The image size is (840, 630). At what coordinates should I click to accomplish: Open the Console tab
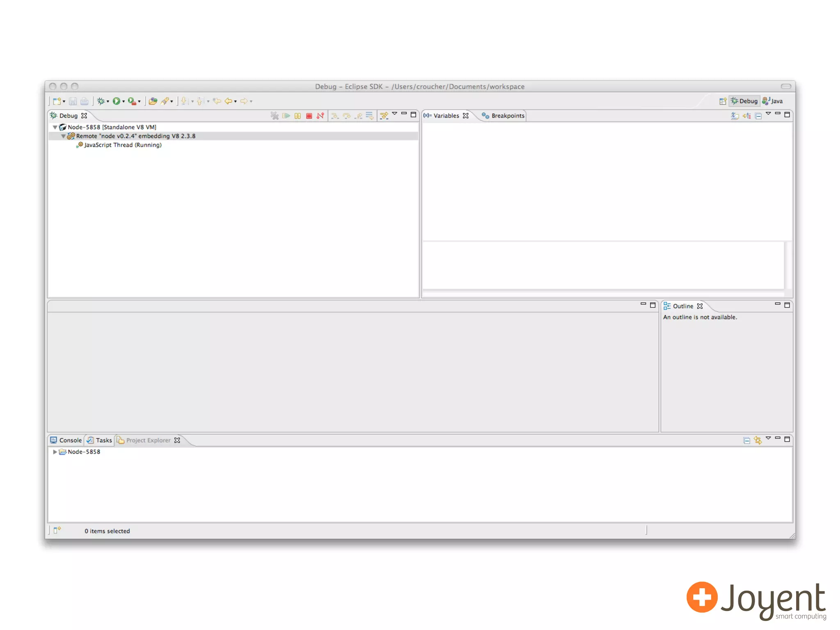click(x=66, y=441)
